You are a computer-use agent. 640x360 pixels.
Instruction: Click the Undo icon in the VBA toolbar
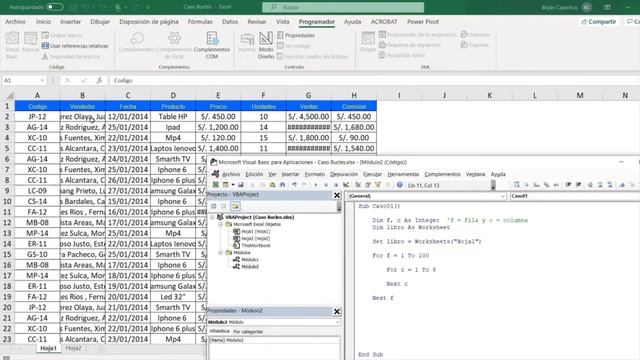tap(294, 185)
